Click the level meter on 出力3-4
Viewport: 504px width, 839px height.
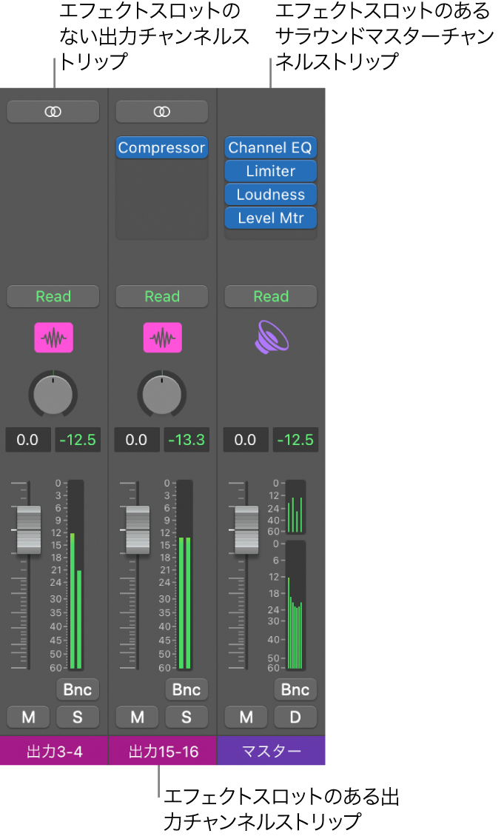coord(76,575)
